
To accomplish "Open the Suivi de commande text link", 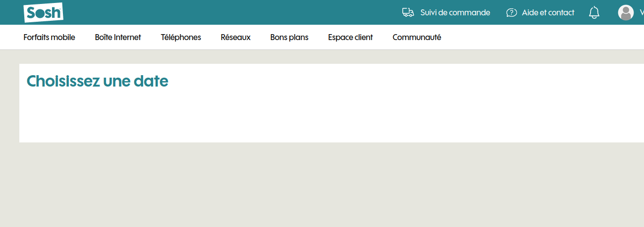I will click(x=455, y=12).
